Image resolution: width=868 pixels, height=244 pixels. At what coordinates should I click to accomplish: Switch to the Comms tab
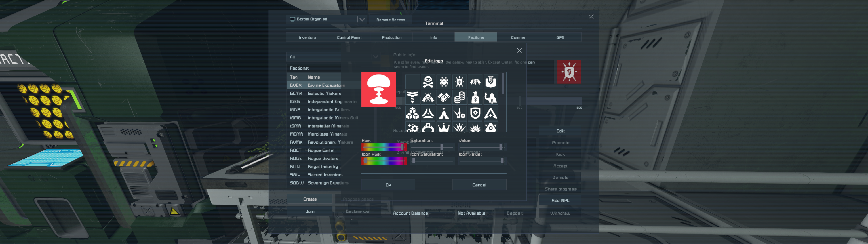518,37
